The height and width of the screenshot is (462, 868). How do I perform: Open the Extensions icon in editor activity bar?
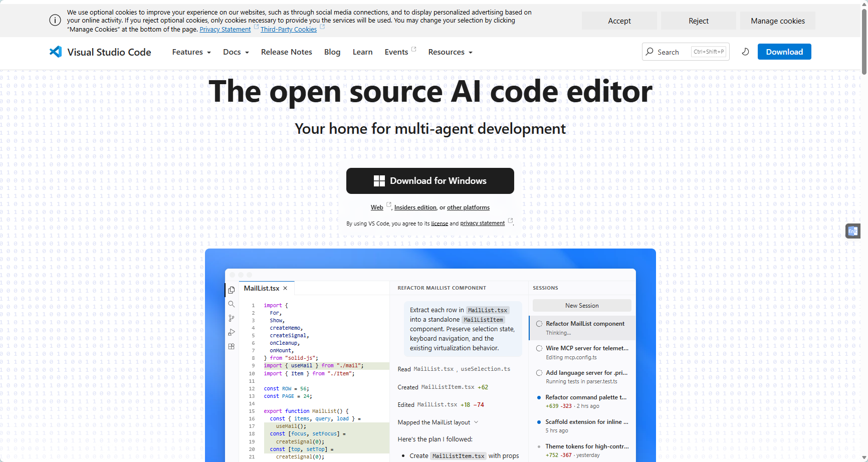pos(231,346)
